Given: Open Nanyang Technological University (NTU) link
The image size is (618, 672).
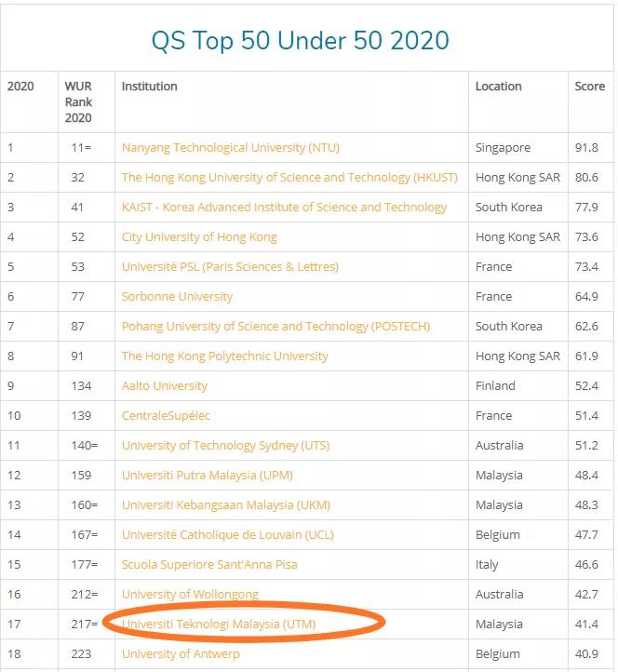Looking at the screenshot, I should [x=231, y=148].
